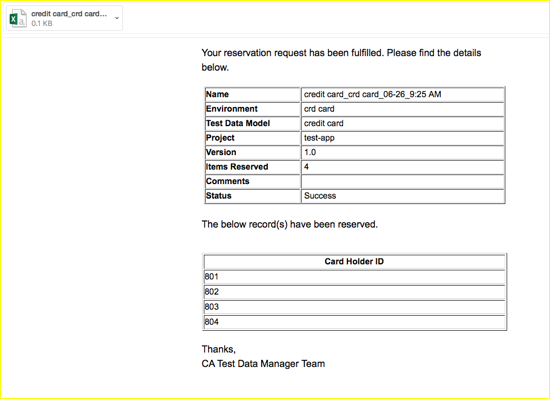Viewport: 550px width, 399px height.
Task: Select the 'Items Reserved' label cell
Action: [253, 167]
